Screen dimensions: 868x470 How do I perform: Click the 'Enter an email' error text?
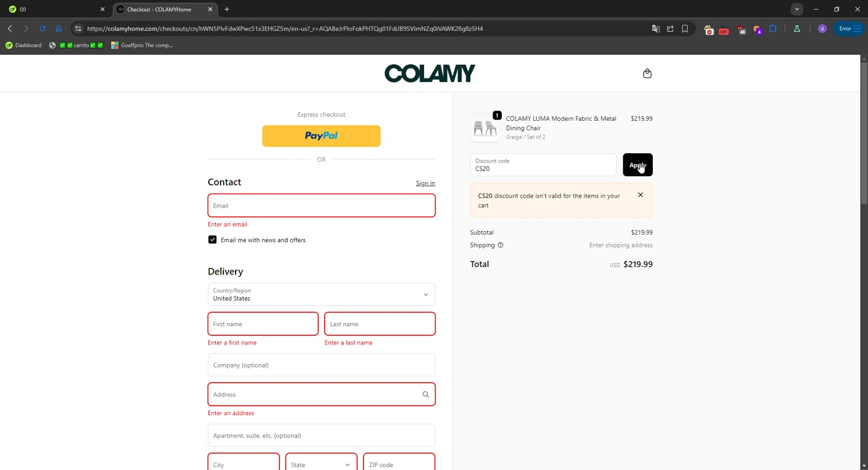coord(227,224)
